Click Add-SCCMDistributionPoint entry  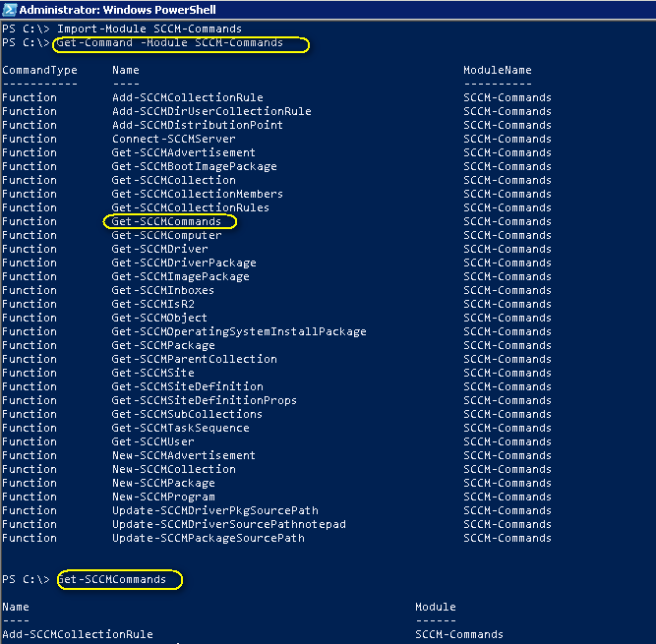(198, 126)
